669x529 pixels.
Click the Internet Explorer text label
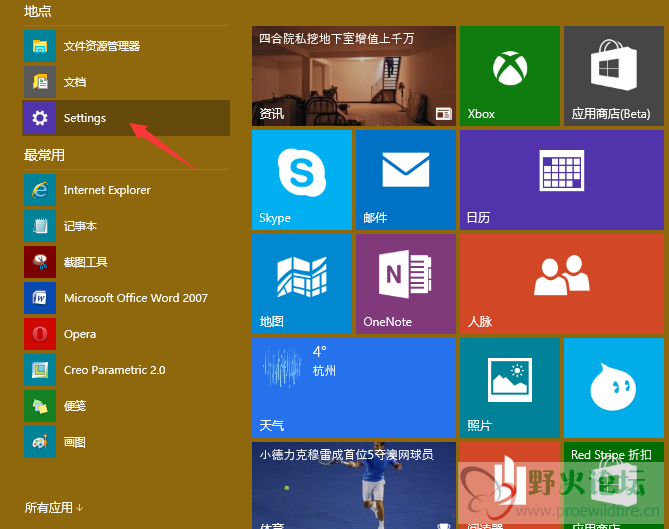click(107, 190)
